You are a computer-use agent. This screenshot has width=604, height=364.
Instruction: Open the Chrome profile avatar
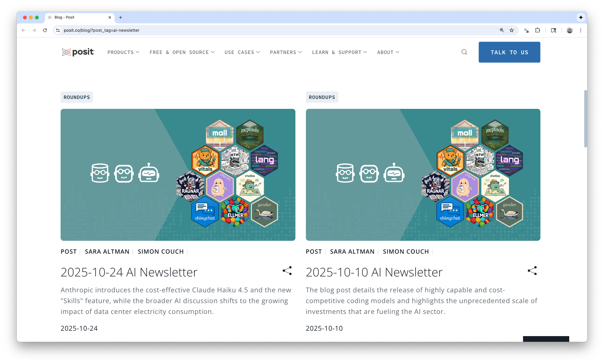[x=570, y=30]
